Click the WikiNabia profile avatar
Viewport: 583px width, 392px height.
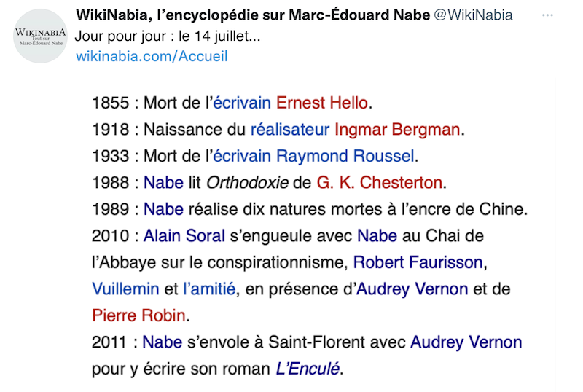point(41,36)
